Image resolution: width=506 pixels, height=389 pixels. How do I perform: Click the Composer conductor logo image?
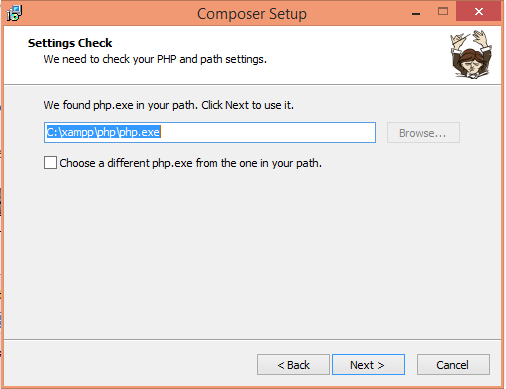click(471, 54)
